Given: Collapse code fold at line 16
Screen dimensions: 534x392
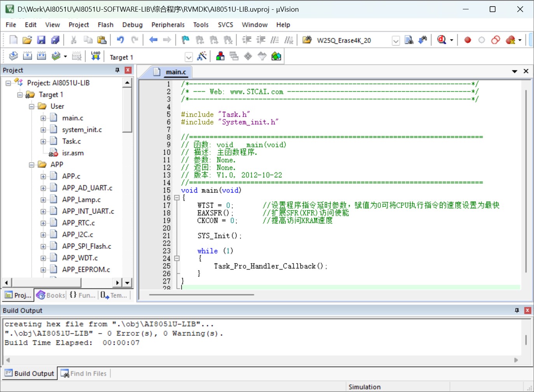Looking at the screenshot, I should click(177, 198).
